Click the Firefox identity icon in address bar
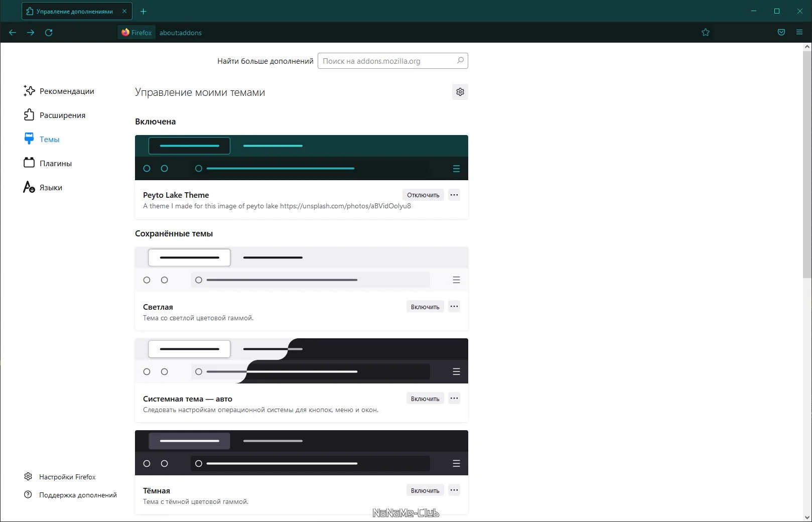The image size is (812, 522). [x=137, y=33]
